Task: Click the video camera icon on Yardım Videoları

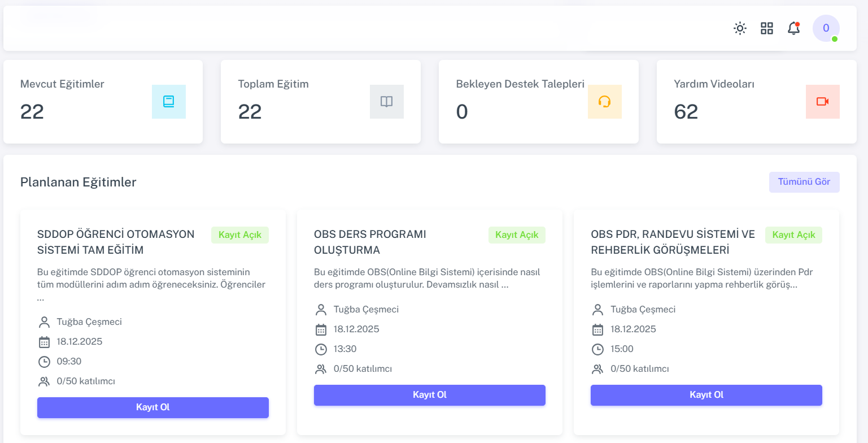Action: pyautogui.click(x=822, y=102)
